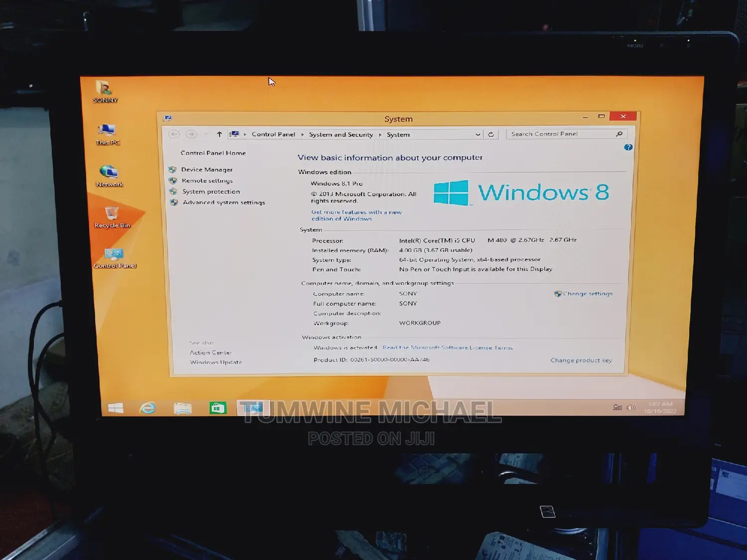Read the Microsoft Software License Terms

click(448, 347)
